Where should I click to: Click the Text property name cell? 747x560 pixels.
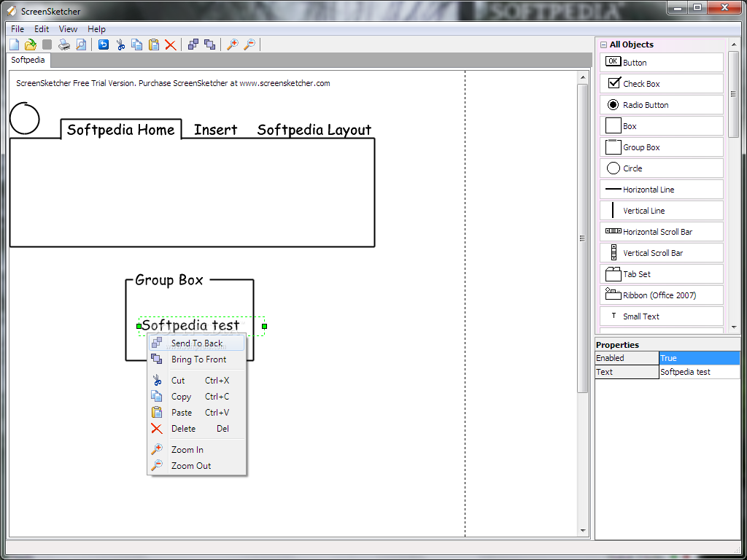(x=627, y=372)
